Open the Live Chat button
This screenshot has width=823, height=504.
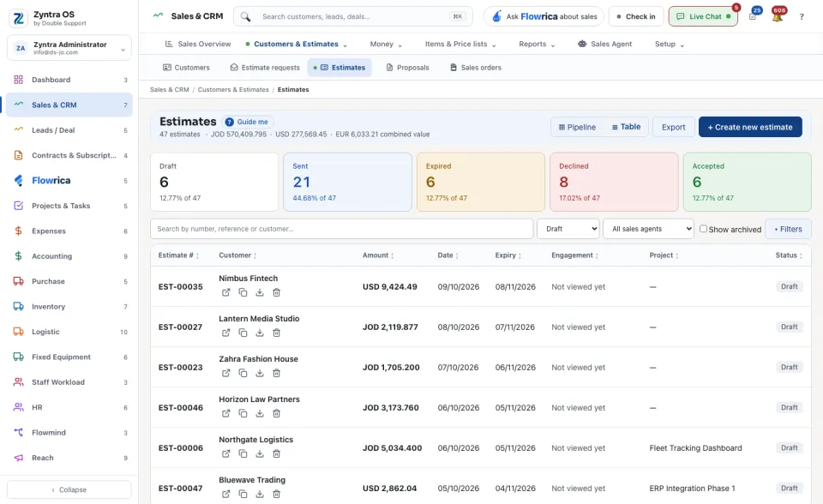[703, 16]
